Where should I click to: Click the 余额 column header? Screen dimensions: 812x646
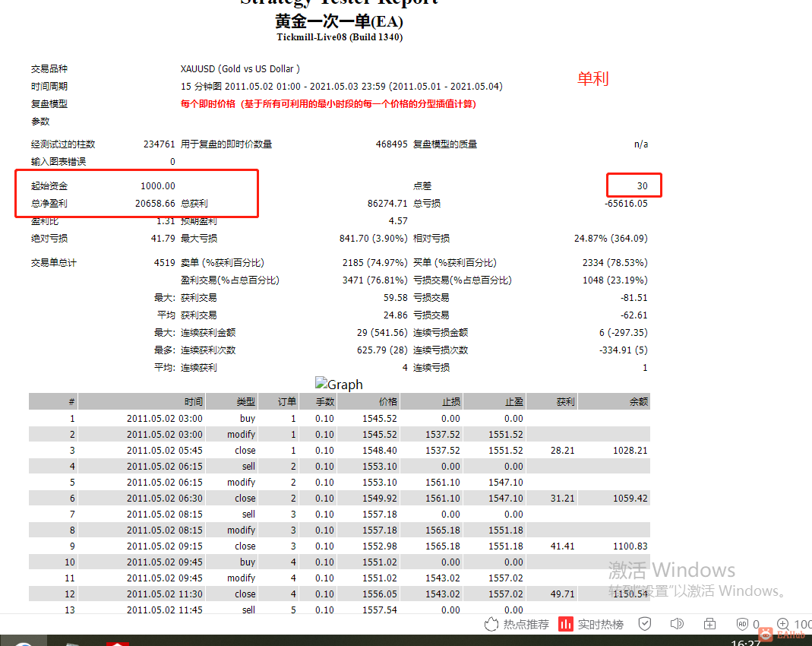point(639,401)
